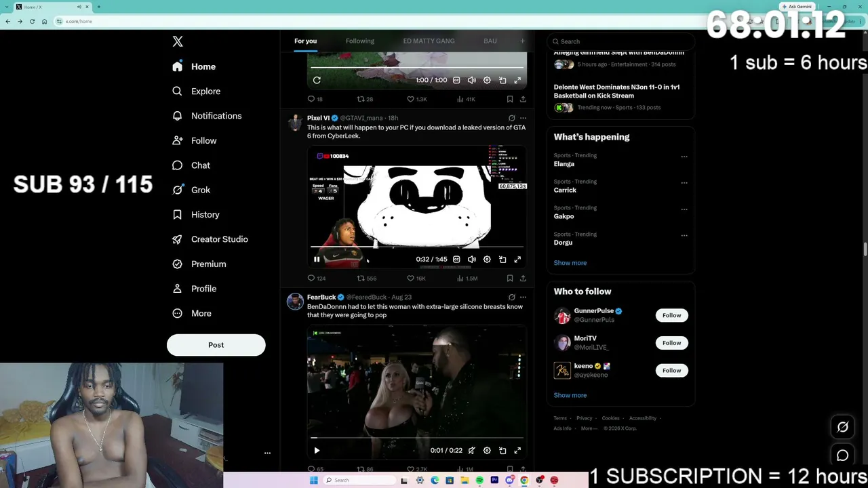Share the post with 1.3K likes
The image size is (868, 488).
point(523,99)
